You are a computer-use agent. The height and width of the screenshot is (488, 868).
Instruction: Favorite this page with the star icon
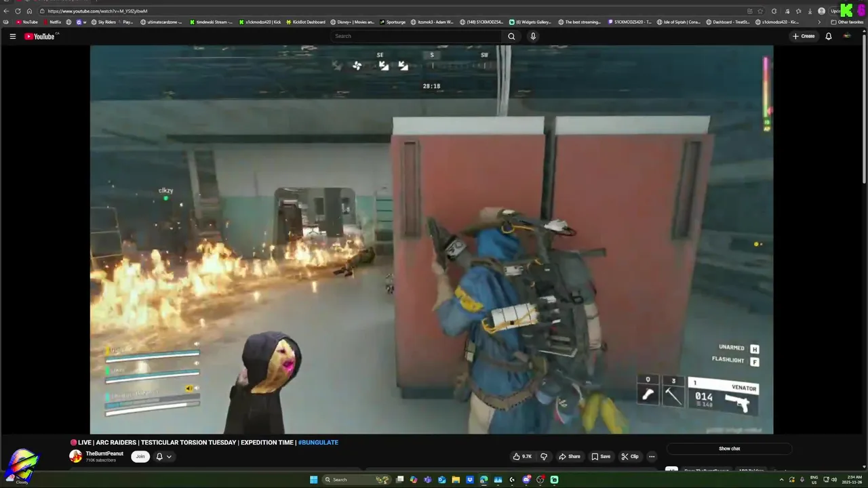760,11
